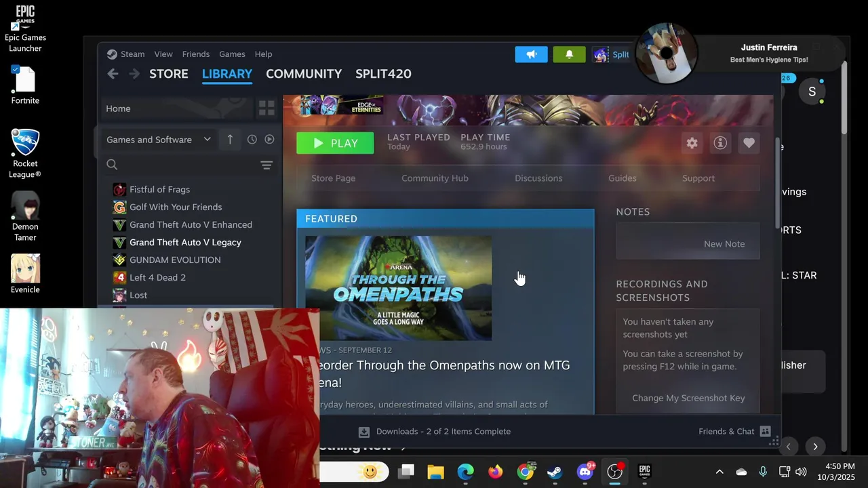This screenshot has width=868, height=488.
Task: Open Discord from the taskbar
Action: point(585,472)
